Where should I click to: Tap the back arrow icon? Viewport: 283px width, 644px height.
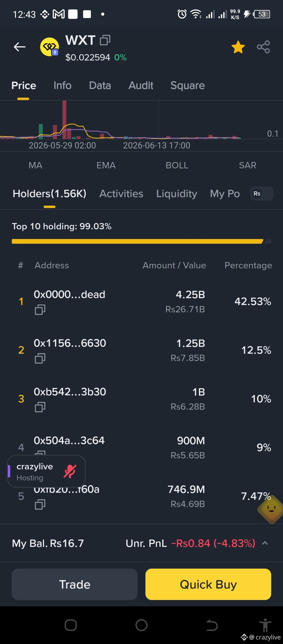click(x=20, y=47)
